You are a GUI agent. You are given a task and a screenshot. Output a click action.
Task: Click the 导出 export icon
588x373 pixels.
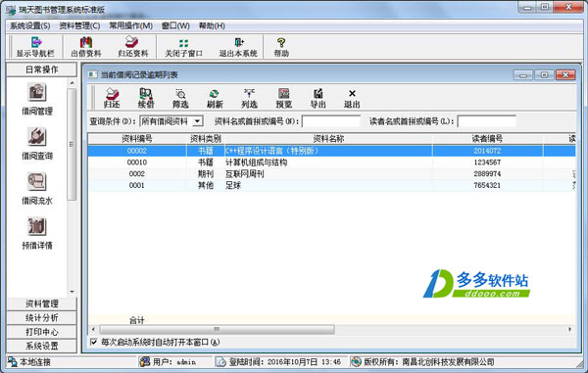pyautogui.click(x=318, y=94)
